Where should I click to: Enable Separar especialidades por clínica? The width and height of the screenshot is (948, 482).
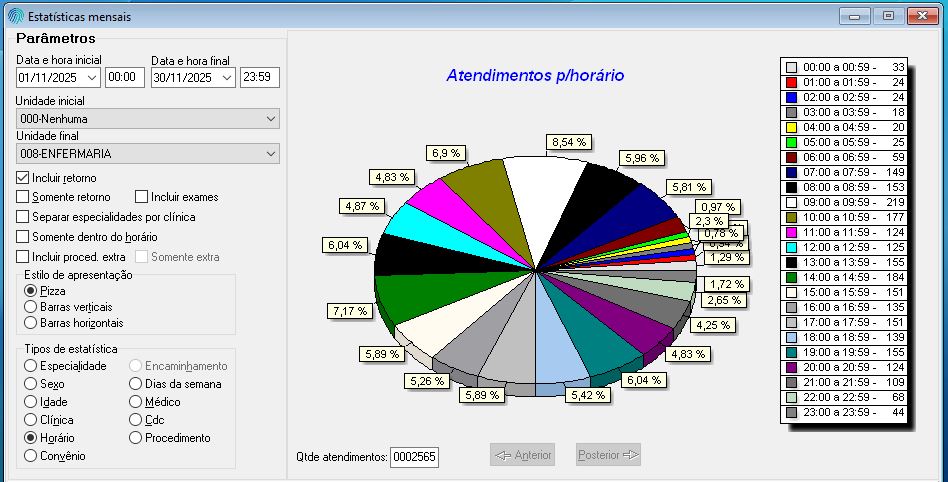(23, 217)
